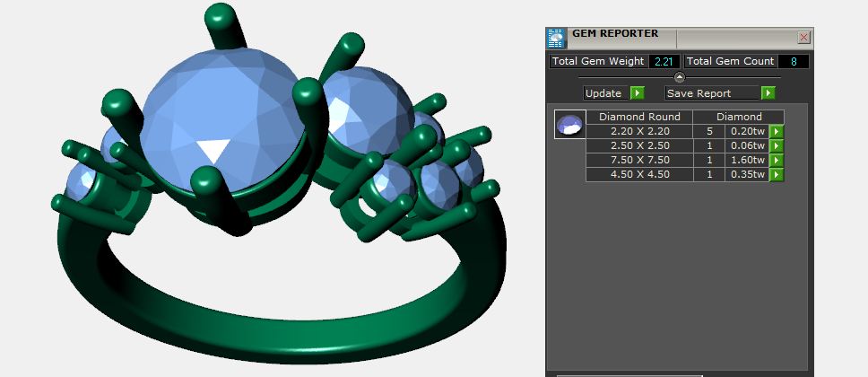
Task: Click the quantity 5 cell
Action: click(x=709, y=131)
